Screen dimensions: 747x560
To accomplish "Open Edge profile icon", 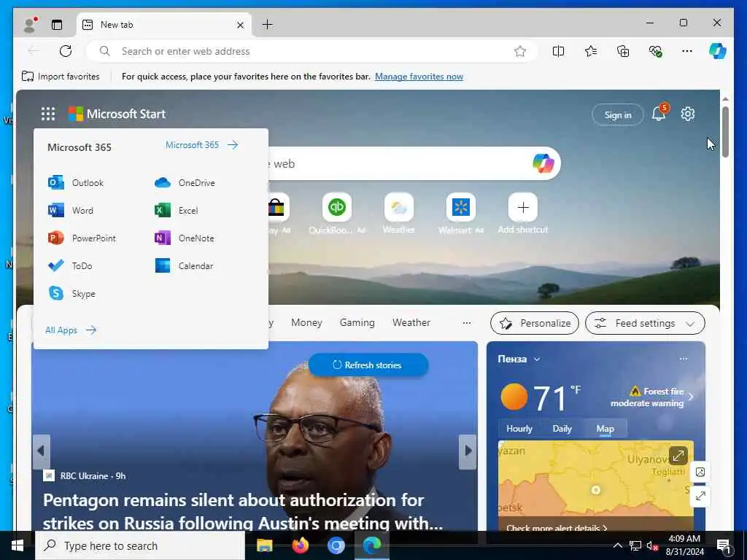I will click(30, 25).
